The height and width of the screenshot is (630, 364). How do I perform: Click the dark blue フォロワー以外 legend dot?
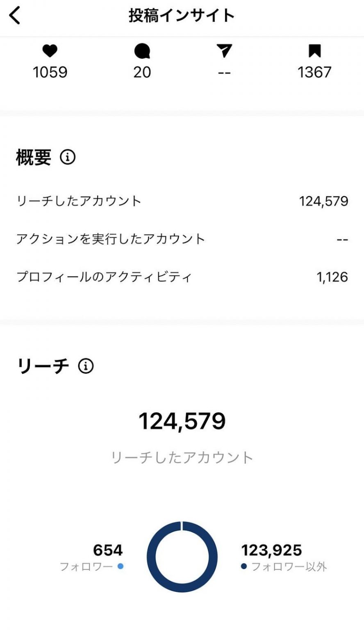click(244, 566)
